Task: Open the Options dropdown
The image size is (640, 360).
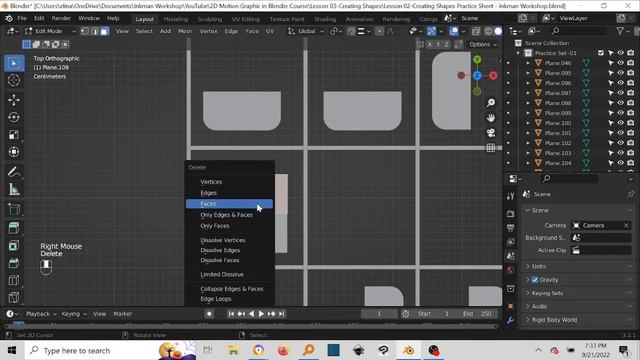Action: pos(483,44)
